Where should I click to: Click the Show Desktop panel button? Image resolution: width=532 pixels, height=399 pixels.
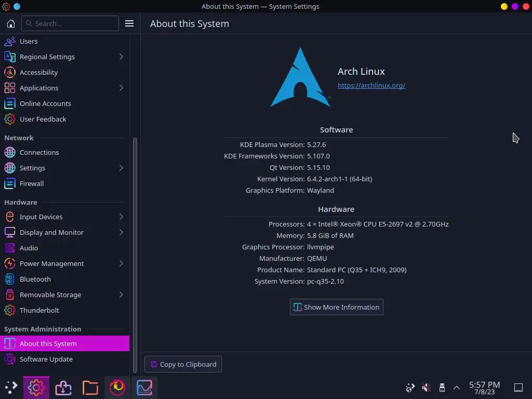[518, 388]
